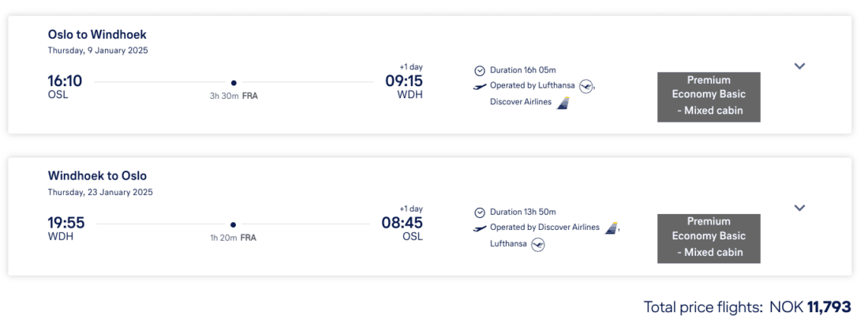Image resolution: width=868 pixels, height=335 pixels.
Task: Click the airplane icon next to Operated by Lufthansa
Action: pos(480,86)
